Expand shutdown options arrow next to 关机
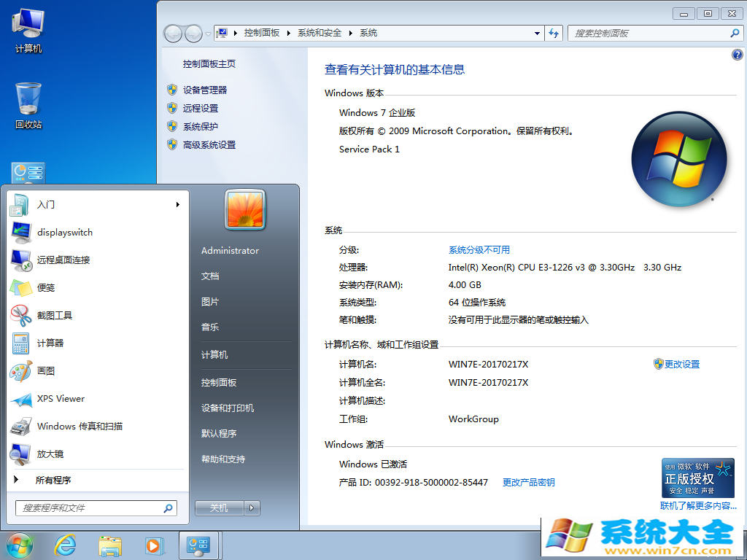 coord(252,507)
